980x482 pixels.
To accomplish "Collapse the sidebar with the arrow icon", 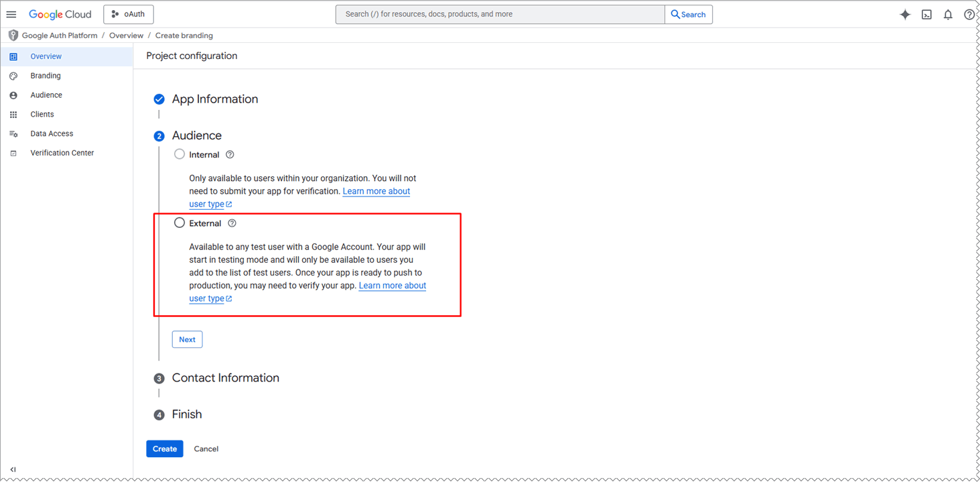I will click(13, 469).
